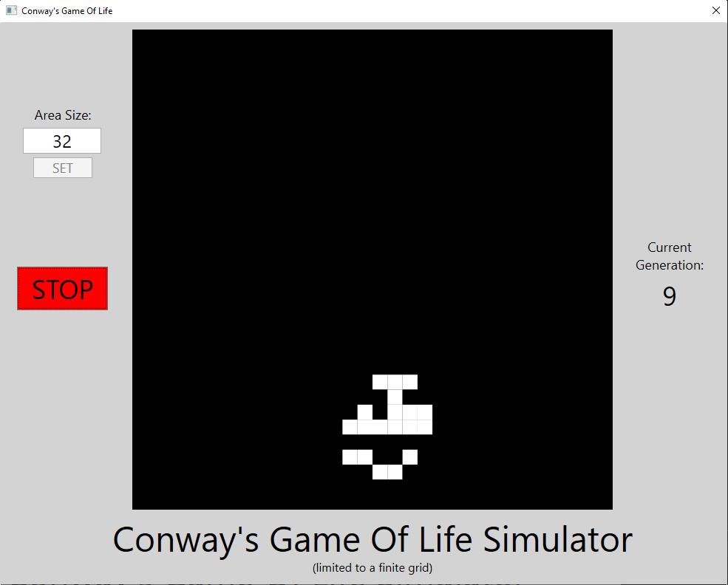
Task: Click the "(limited to a finite grid)" subtitle
Action: (372, 568)
